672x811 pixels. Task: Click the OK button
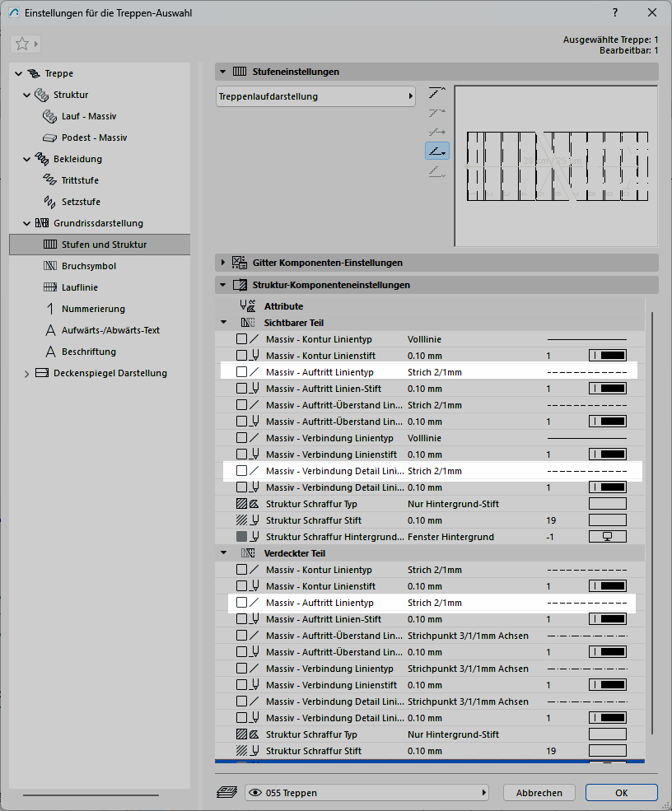pos(621,792)
